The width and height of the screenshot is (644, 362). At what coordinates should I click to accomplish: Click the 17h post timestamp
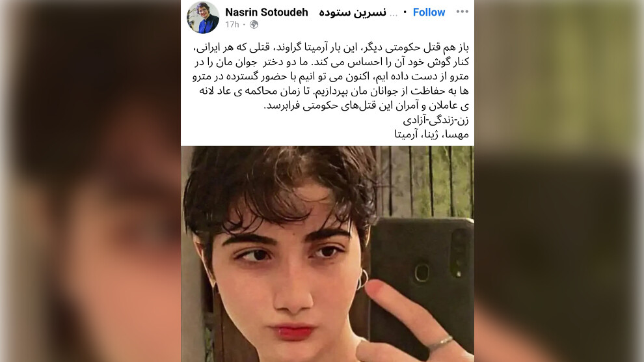pos(232,25)
